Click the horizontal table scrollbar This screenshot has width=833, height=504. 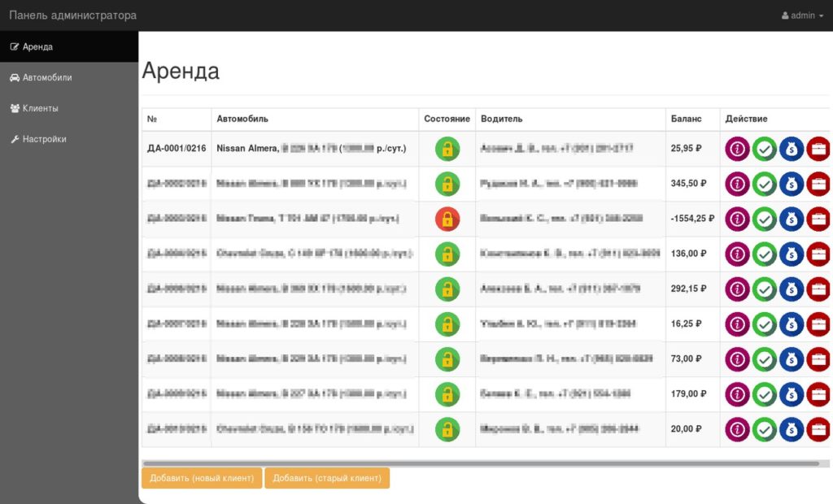point(482,463)
